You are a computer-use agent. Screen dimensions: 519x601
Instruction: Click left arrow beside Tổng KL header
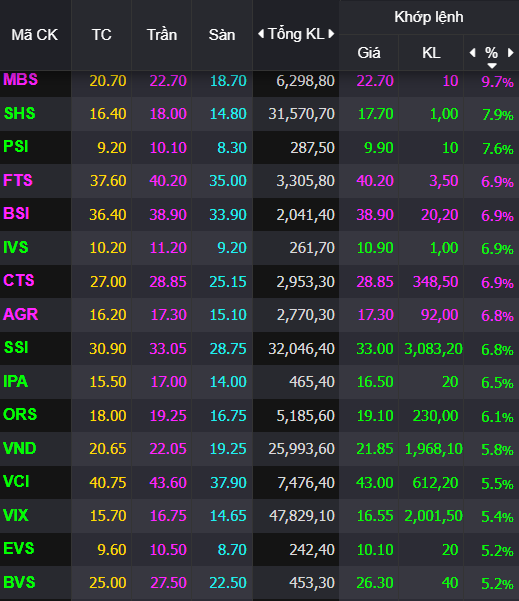[261, 34]
